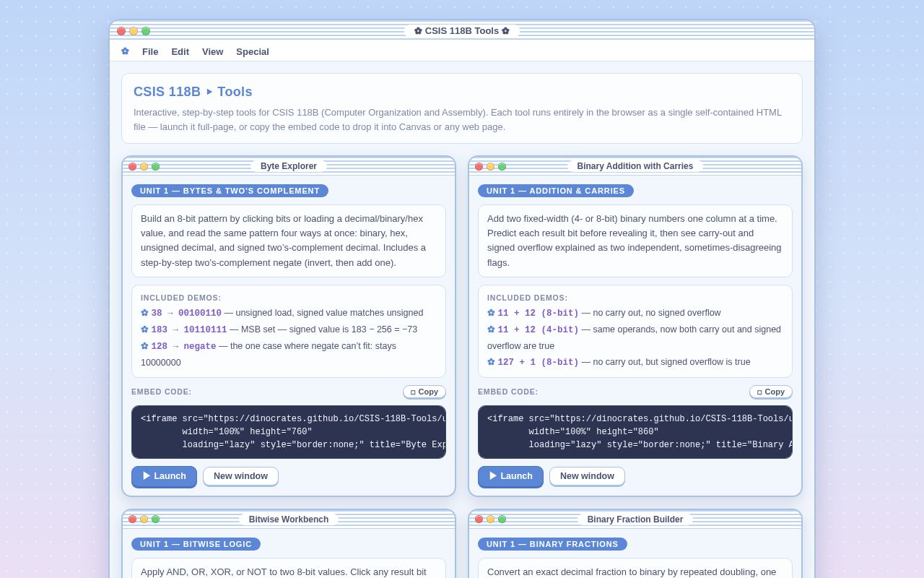
Task: Select the Binary Addition iframe embed code block
Action: point(635,432)
